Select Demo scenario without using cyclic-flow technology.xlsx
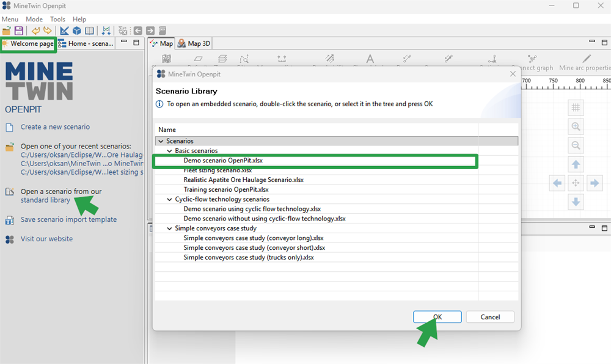The width and height of the screenshot is (611, 364). [265, 219]
